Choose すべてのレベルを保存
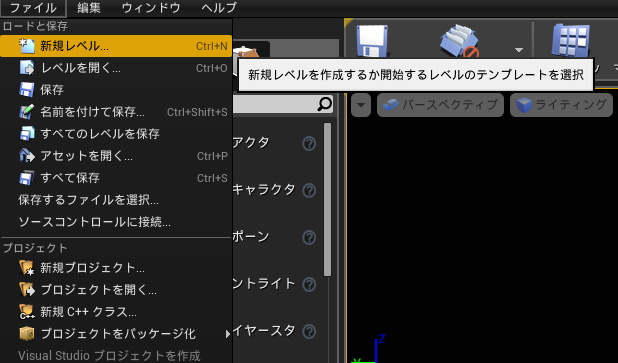 (116, 134)
